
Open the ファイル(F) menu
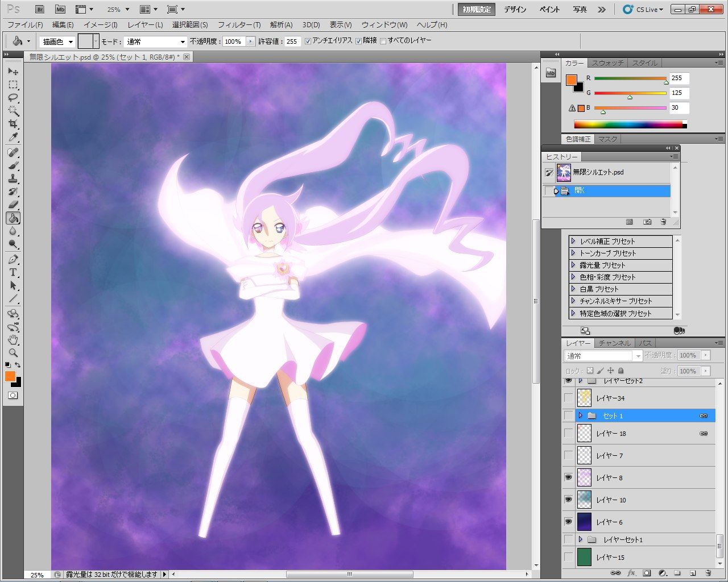[x=25, y=25]
